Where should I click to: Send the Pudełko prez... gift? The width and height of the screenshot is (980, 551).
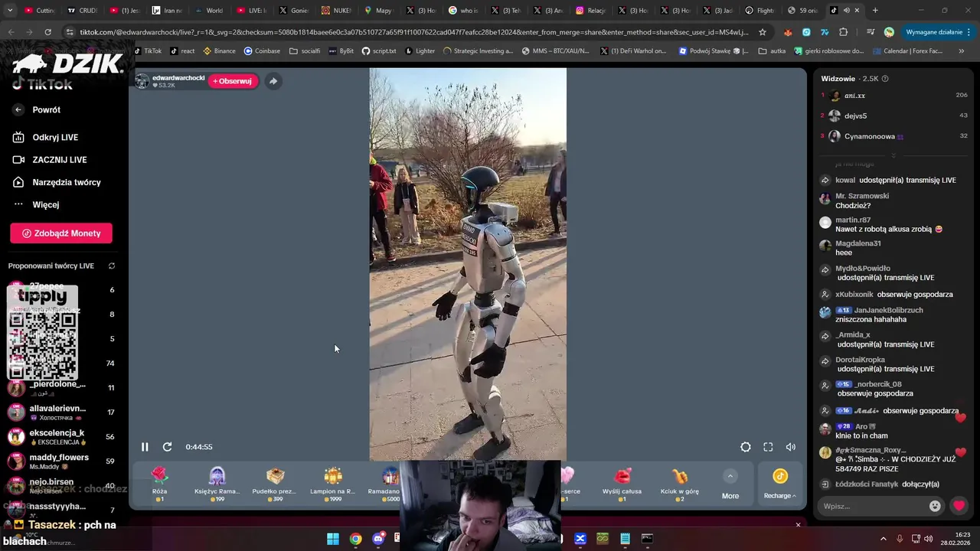click(275, 484)
